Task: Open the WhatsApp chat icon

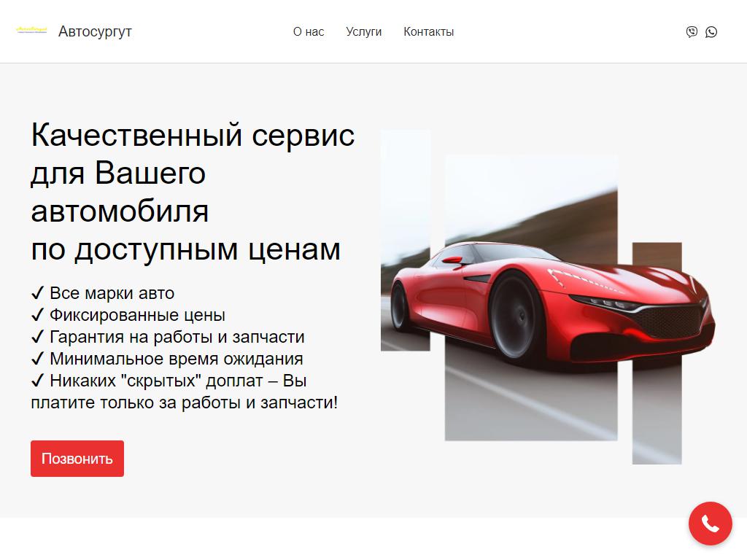Action: pyautogui.click(x=711, y=32)
